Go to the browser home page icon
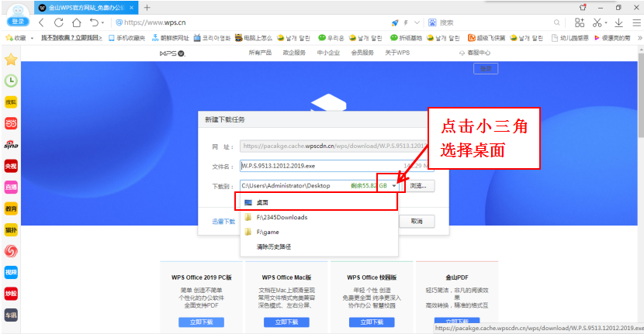The width and height of the screenshot is (644, 334). pos(76,22)
